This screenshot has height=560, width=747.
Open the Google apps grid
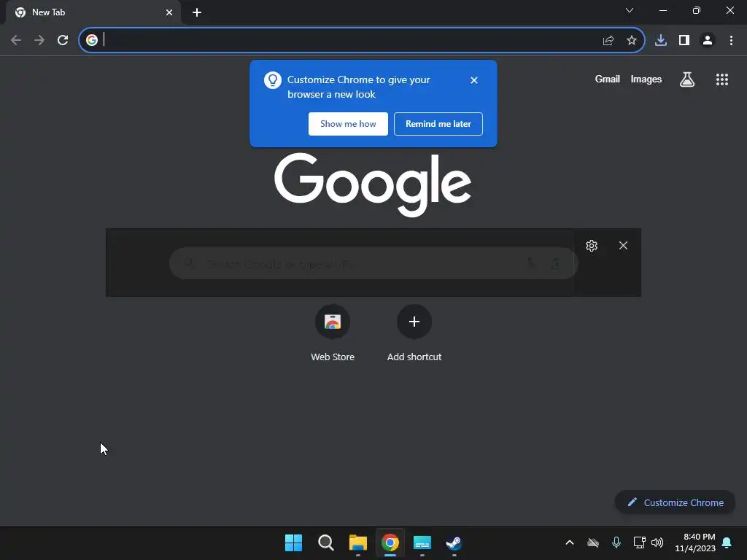(x=722, y=79)
